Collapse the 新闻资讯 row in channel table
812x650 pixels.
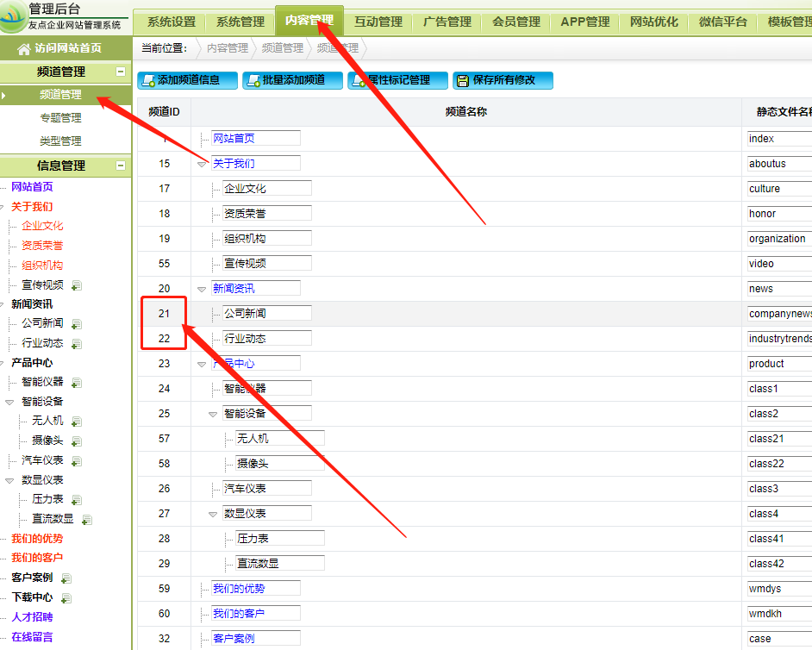[203, 289]
